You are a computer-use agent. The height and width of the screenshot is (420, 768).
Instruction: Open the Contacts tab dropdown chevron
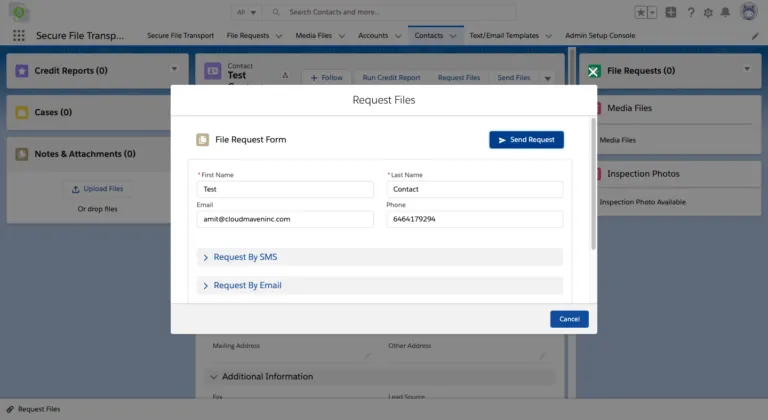tap(453, 36)
